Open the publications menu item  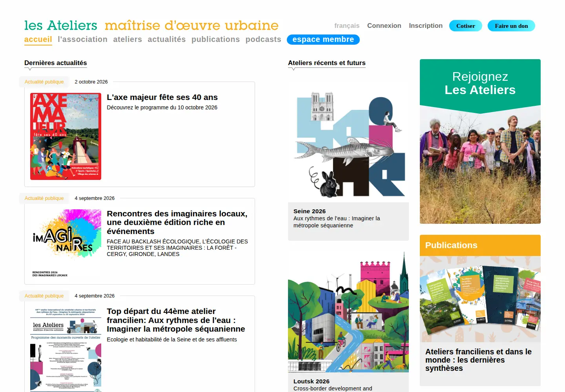coord(215,39)
